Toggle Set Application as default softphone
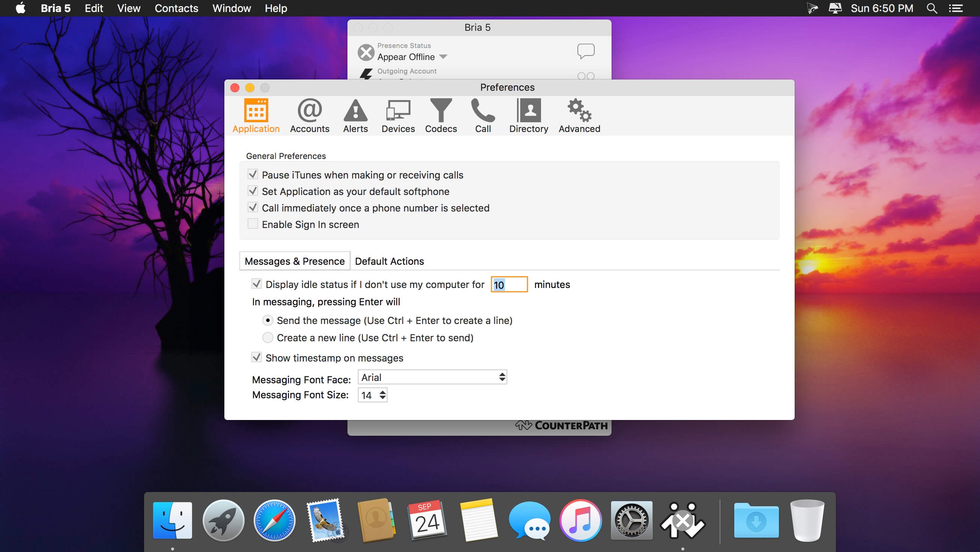This screenshot has width=980, height=552. click(253, 191)
